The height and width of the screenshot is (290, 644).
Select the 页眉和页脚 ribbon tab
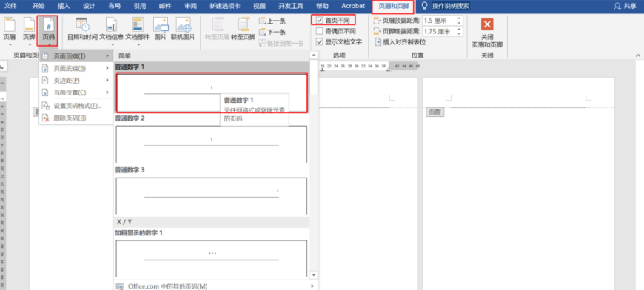click(x=394, y=6)
